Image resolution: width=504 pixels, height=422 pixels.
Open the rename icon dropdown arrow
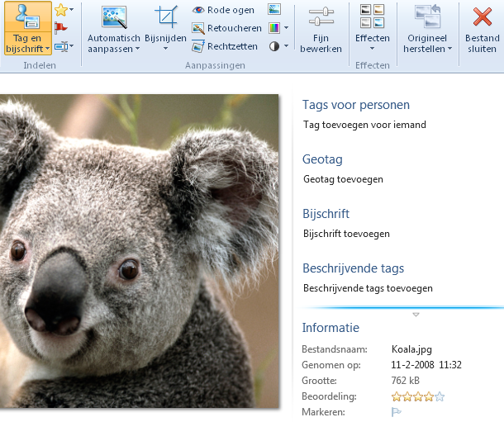pos(71,46)
